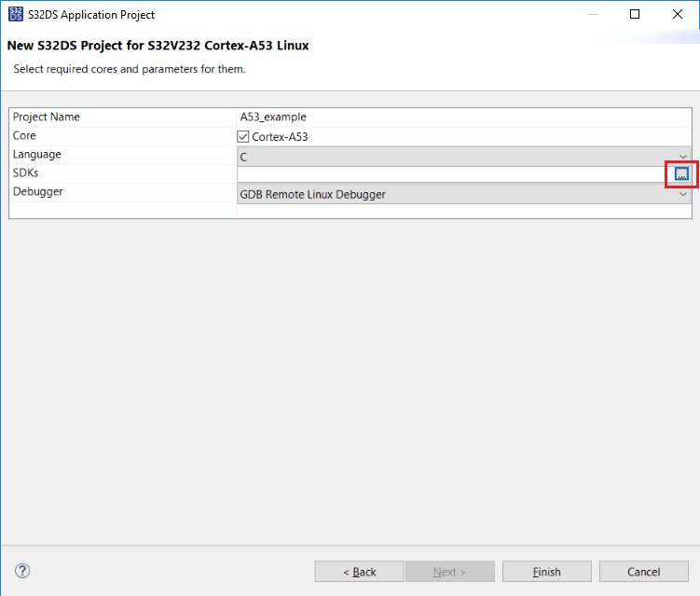Screen dimensions: 700x596
Task: Uncheck the Cortex-A53 core checkbox
Action: pos(243,137)
